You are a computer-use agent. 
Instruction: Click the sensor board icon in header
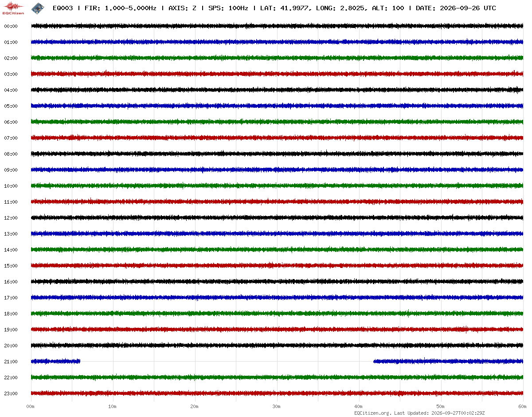point(38,8)
